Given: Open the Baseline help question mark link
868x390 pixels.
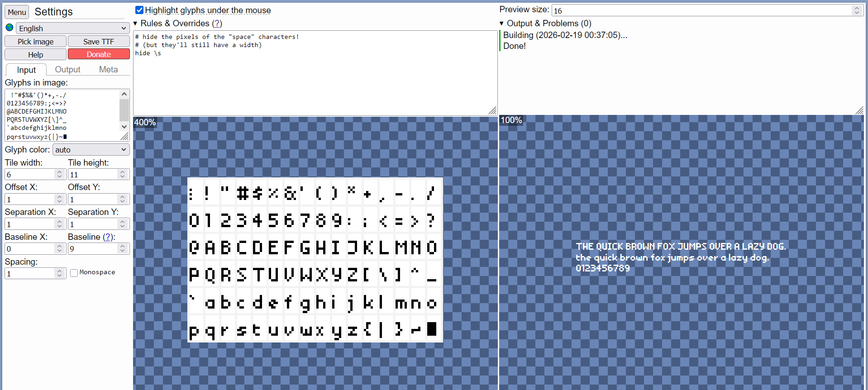Looking at the screenshot, I should 108,237.
